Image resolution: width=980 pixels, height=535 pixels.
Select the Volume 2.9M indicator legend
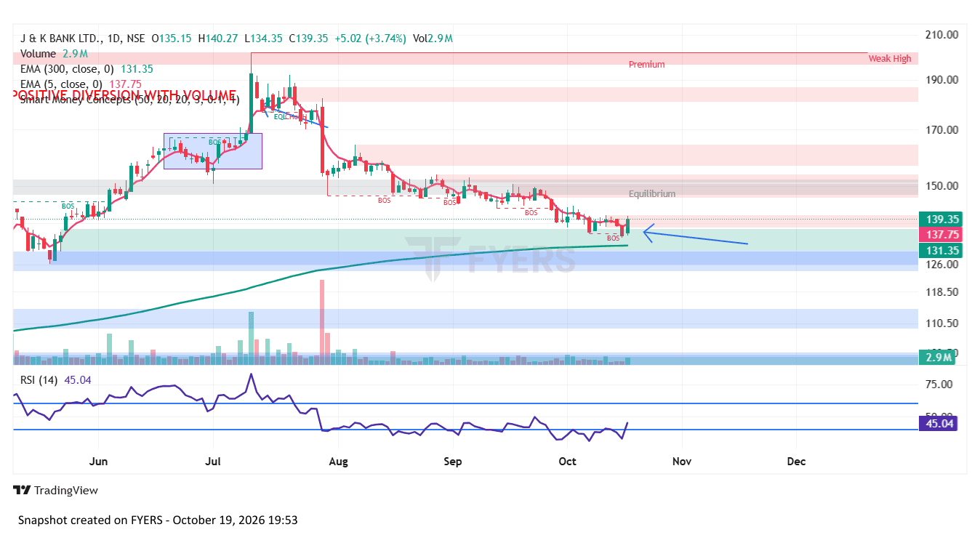click(x=54, y=54)
